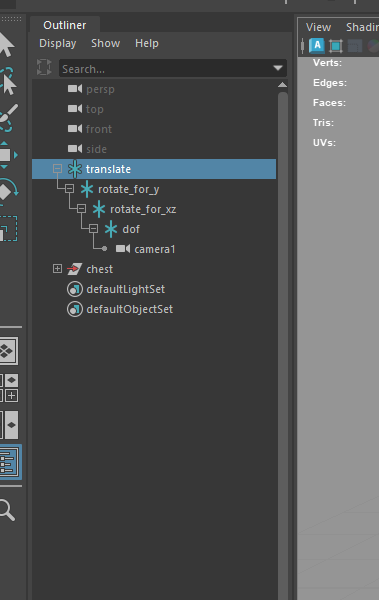Image resolution: width=379 pixels, height=600 pixels.
Task: Click the filter icon left of the search field
Action: click(44, 67)
